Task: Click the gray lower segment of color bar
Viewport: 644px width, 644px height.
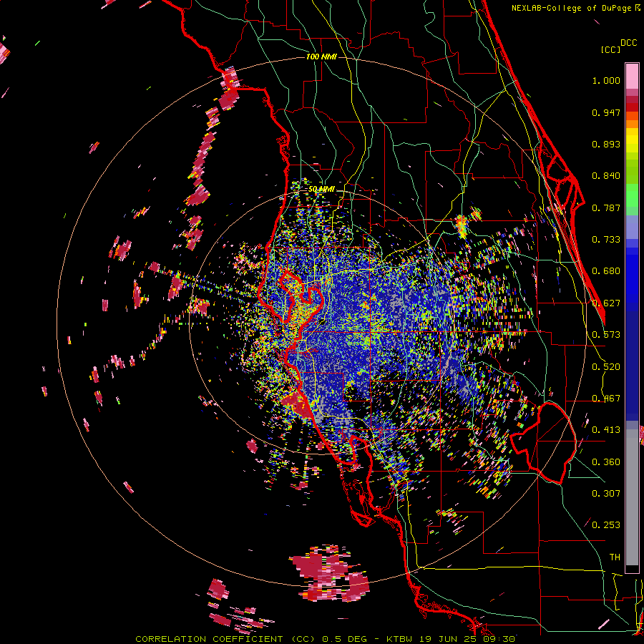Action: tap(632, 497)
